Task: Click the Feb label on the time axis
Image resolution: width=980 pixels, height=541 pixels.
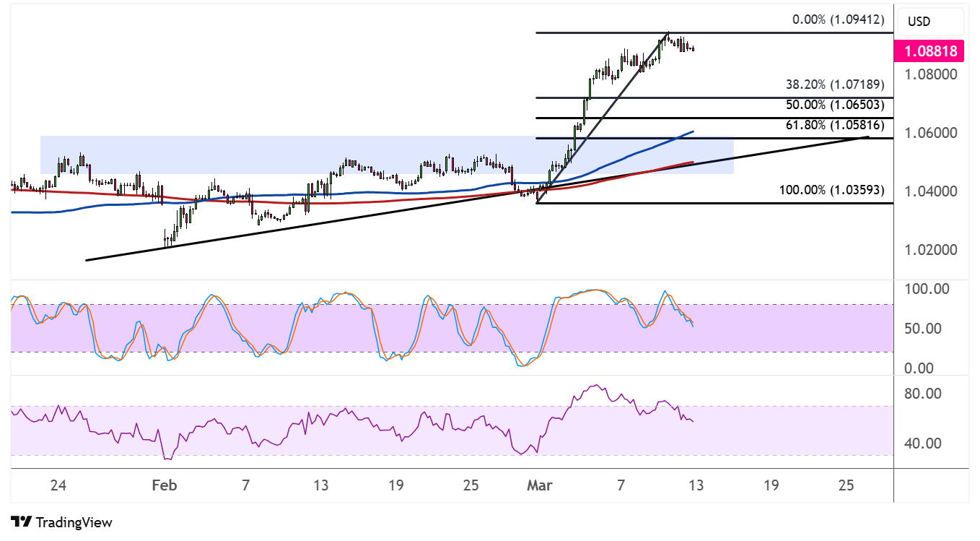Action: click(x=164, y=485)
